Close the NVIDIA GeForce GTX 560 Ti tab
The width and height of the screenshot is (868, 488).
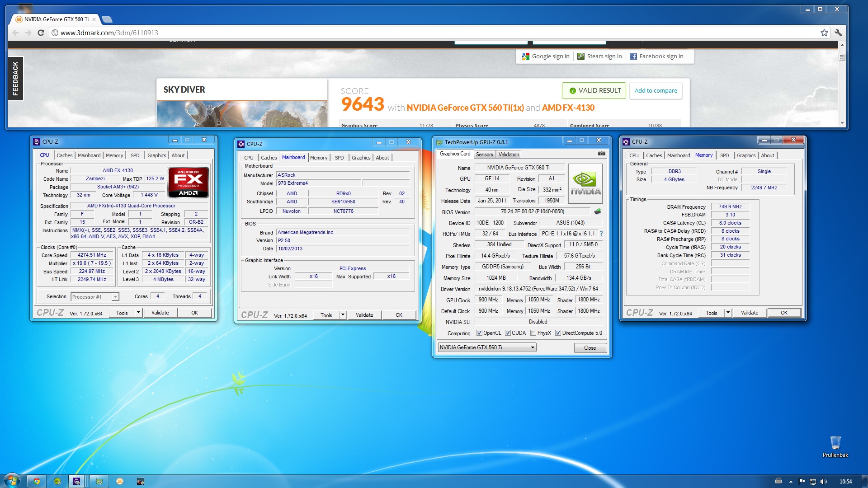94,19
